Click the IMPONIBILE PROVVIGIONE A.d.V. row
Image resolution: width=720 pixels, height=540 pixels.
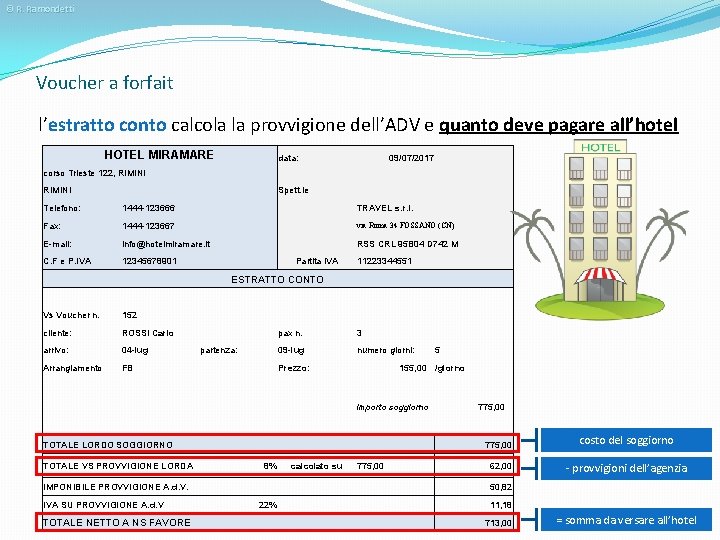[277, 487]
